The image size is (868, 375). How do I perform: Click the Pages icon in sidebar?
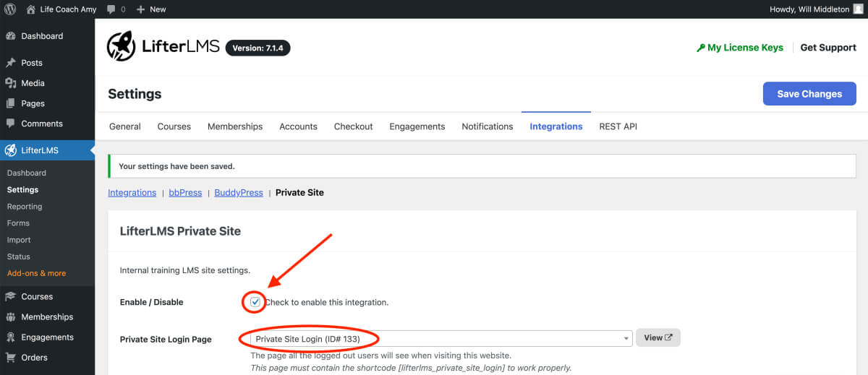(11, 103)
